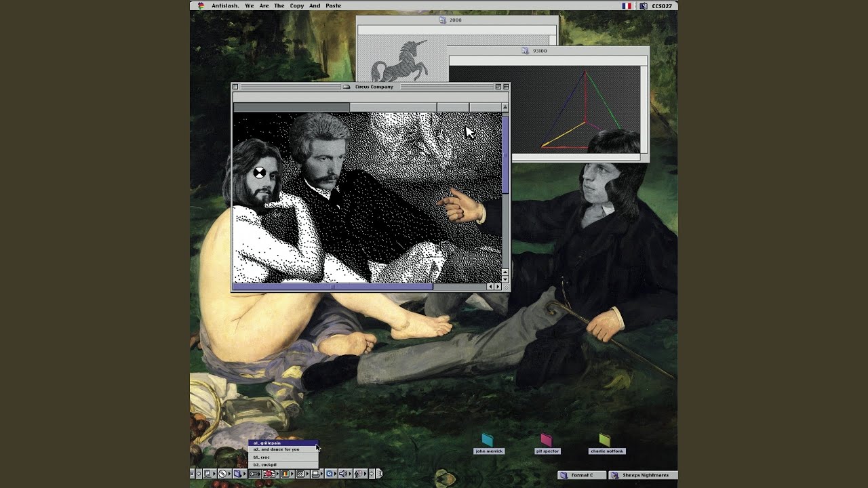Expand the arrow beside the speaker module
The image size is (868, 488).
tap(350, 474)
